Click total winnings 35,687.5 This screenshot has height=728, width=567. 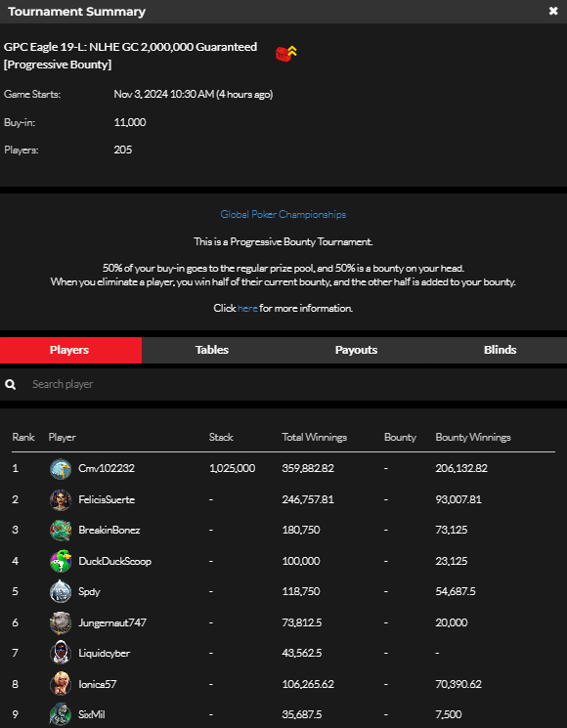pyautogui.click(x=302, y=714)
